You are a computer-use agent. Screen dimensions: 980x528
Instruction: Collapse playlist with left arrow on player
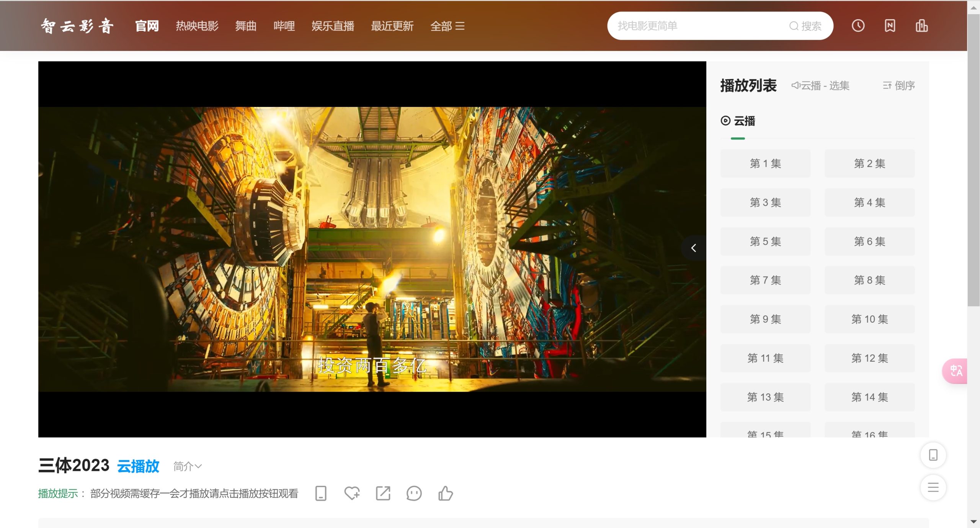pyautogui.click(x=693, y=248)
